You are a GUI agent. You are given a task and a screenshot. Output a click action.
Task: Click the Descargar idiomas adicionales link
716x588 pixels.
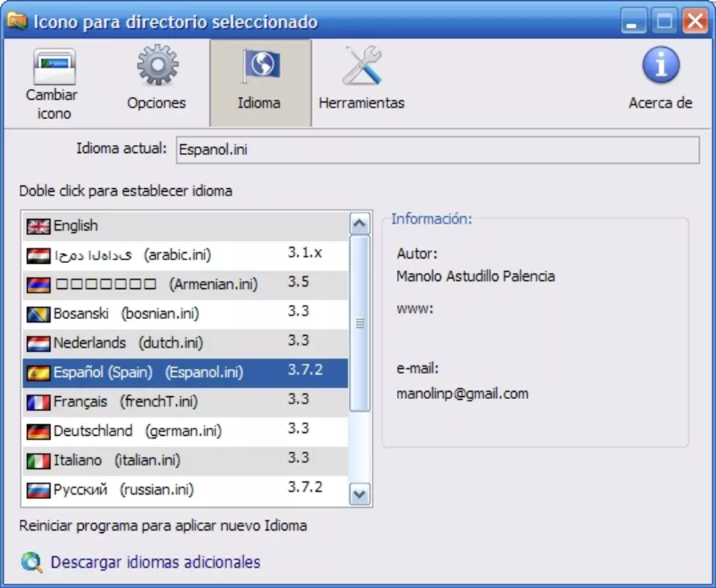coord(155,562)
